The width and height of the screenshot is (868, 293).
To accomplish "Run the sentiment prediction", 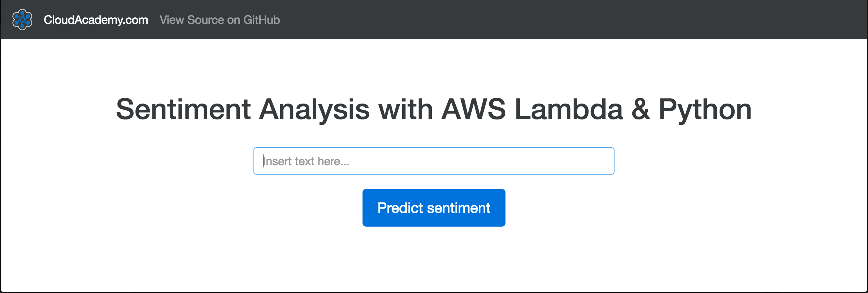I will 434,208.
